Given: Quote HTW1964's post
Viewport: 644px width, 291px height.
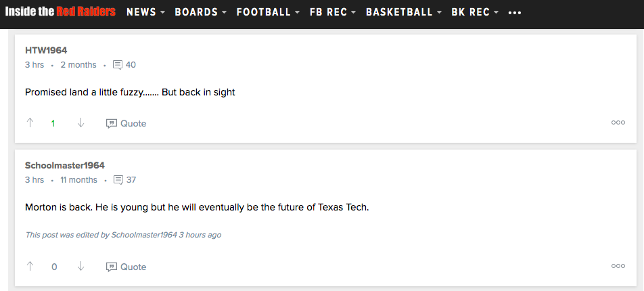Looking at the screenshot, I should point(126,123).
